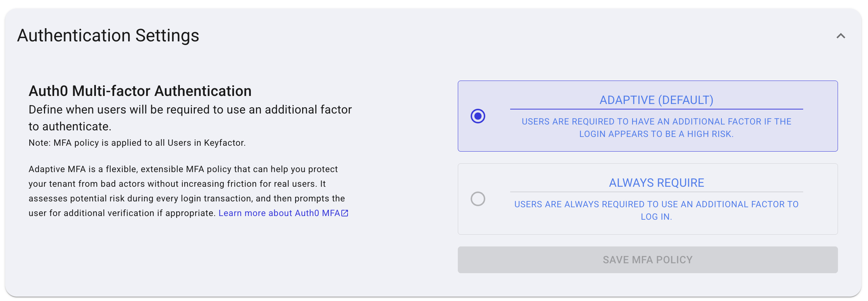
Task: Open Learn more about Auth0 MFA link
Action: click(279, 213)
